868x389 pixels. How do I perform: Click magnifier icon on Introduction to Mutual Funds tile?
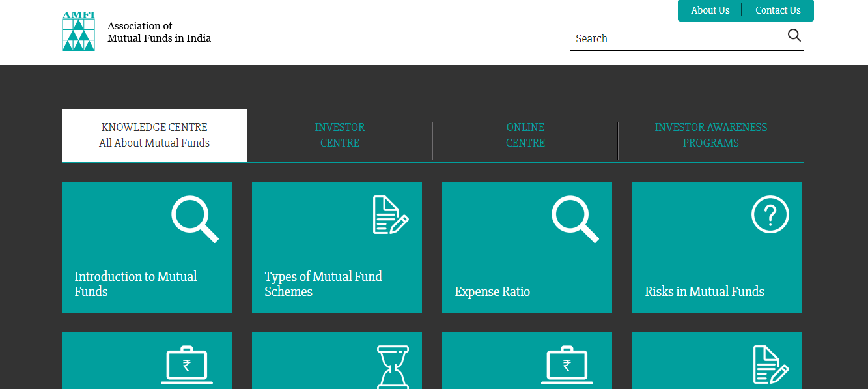click(194, 219)
